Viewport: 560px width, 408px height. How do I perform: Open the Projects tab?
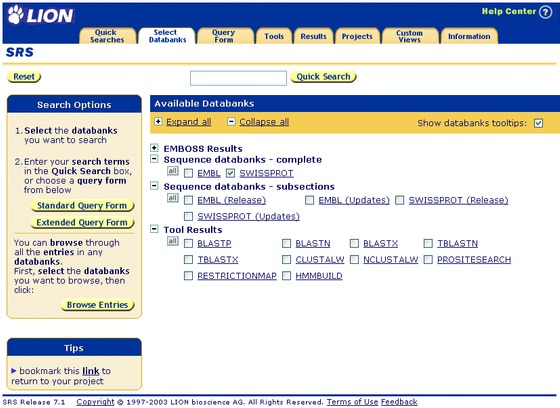tap(357, 36)
